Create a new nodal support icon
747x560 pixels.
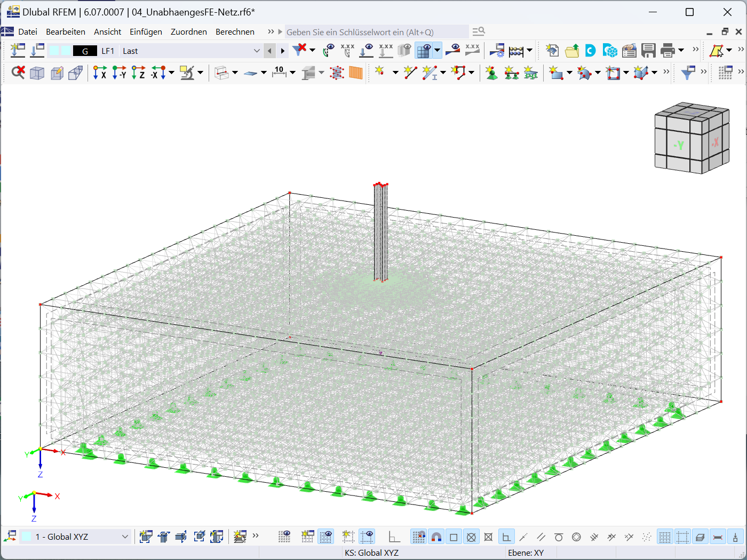[491, 73]
